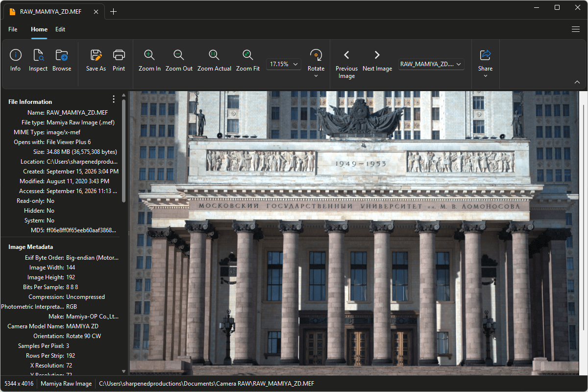Viewport: 588px width, 392px height.
Task: Select the Modified date August 11, 2020
Action: [78, 181]
